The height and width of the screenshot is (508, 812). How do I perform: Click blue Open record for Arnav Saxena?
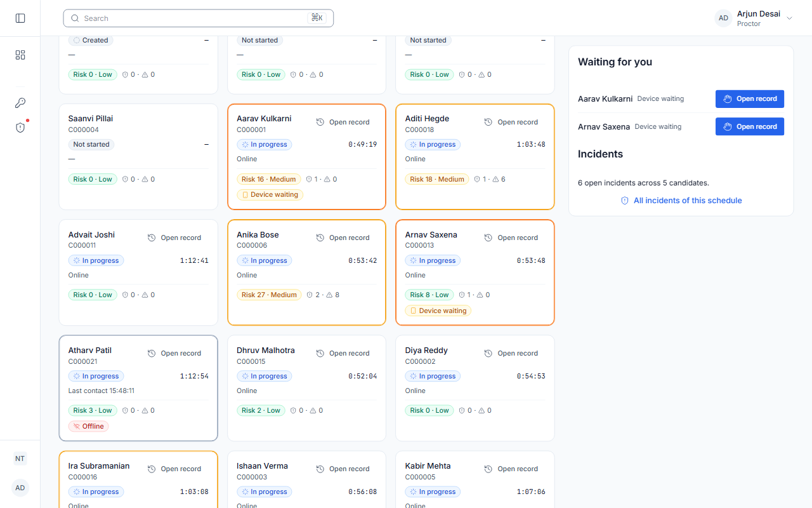pos(750,126)
